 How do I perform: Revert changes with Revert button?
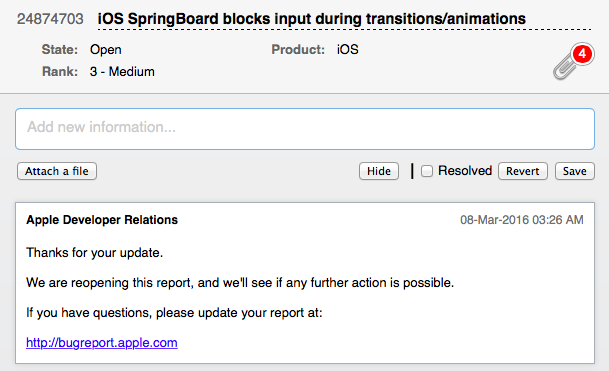click(x=522, y=171)
